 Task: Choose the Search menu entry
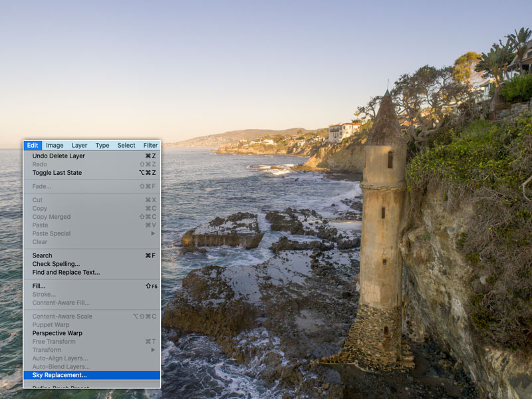coord(42,255)
